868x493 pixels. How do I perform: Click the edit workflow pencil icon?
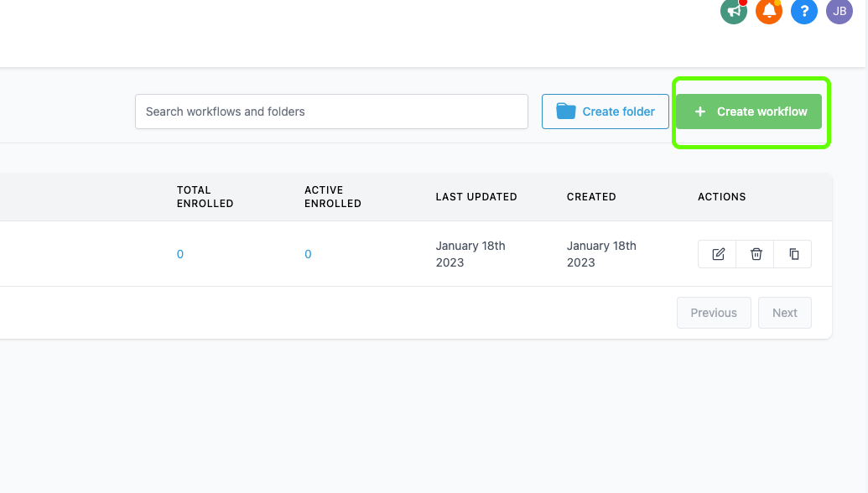click(718, 254)
